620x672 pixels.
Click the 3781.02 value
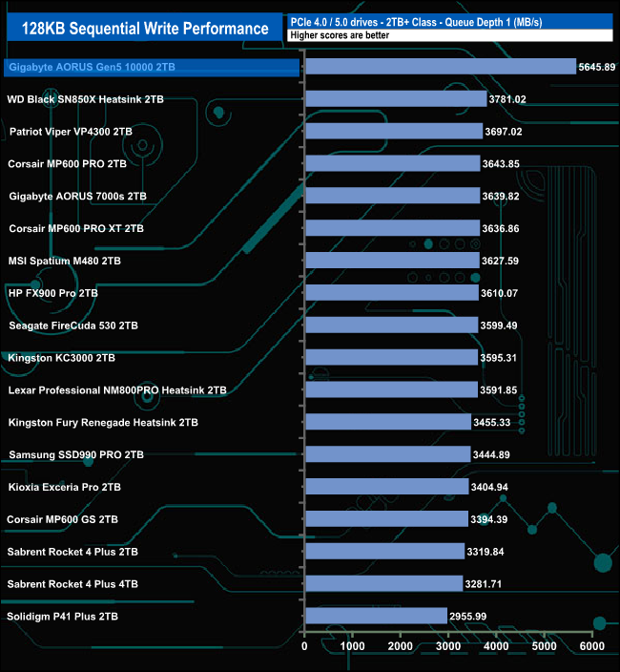tap(507, 99)
